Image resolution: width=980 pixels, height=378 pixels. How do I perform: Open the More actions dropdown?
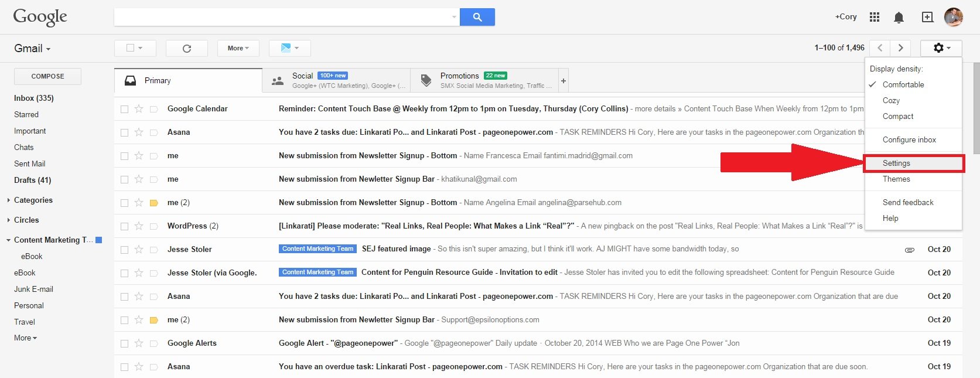(x=238, y=48)
